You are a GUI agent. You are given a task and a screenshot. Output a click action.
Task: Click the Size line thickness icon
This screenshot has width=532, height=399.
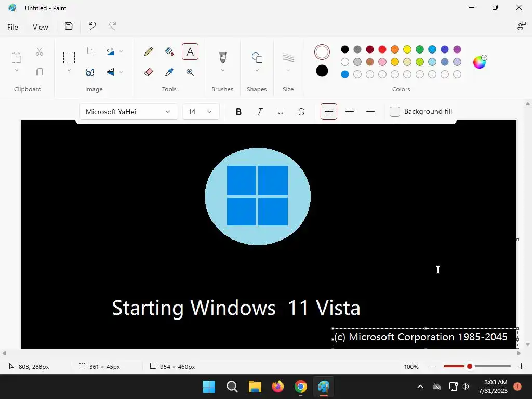point(288,58)
